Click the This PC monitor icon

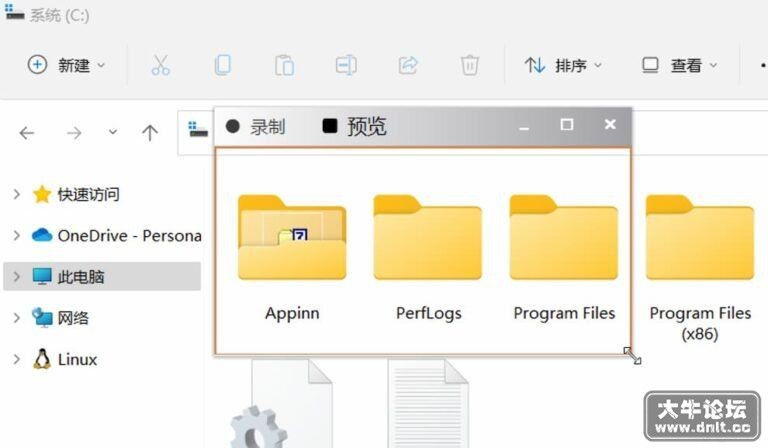click(x=42, y=276)
